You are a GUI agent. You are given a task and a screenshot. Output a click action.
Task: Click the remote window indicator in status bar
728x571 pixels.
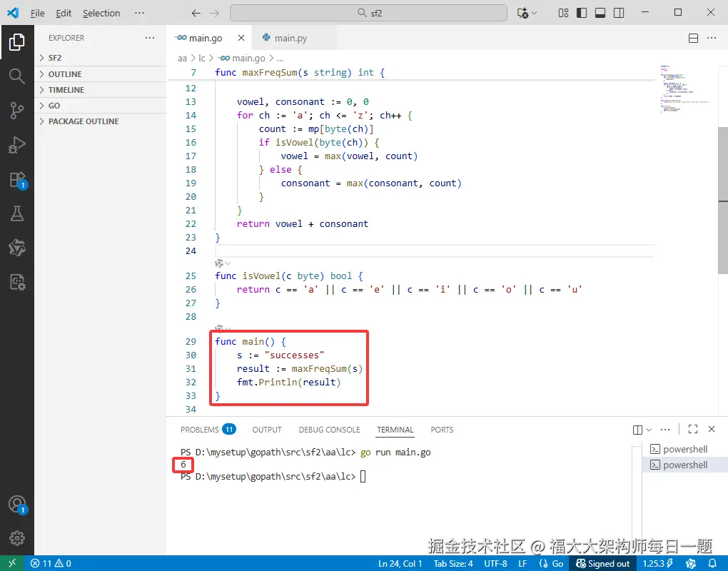[12, 563]
